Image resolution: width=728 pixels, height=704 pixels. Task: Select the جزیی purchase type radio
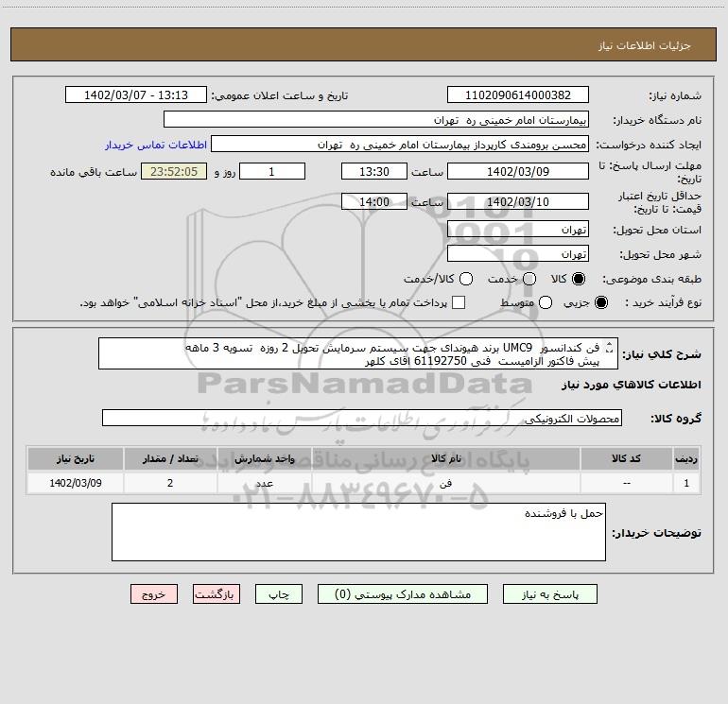(600, 302)
